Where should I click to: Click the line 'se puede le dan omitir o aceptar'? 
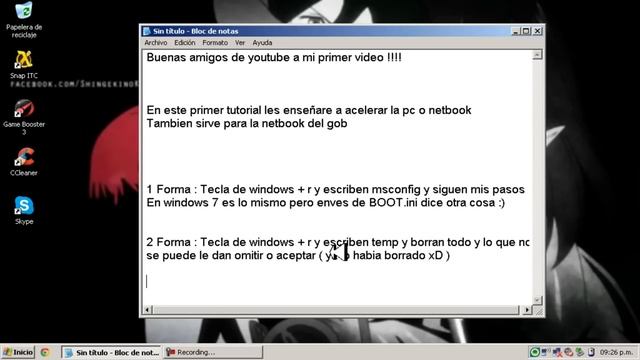coord(298,256)
